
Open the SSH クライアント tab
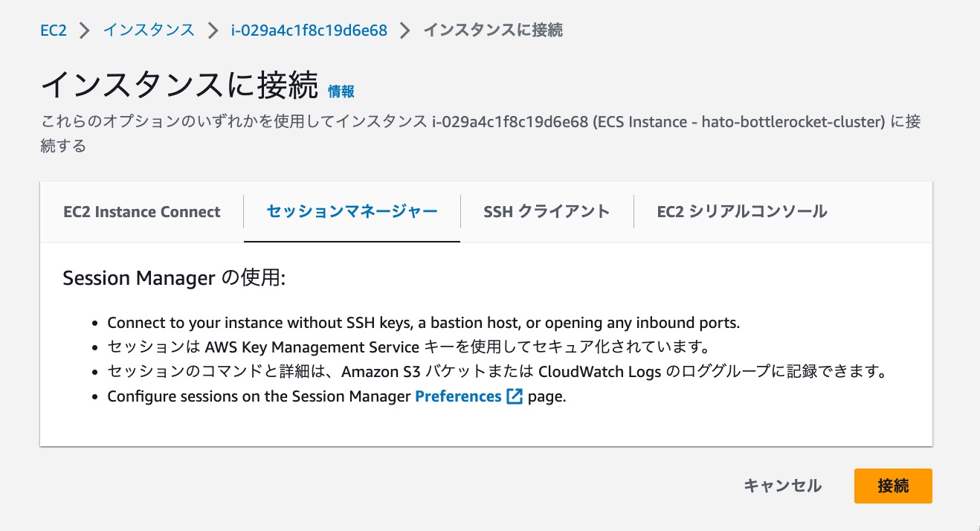547,211
